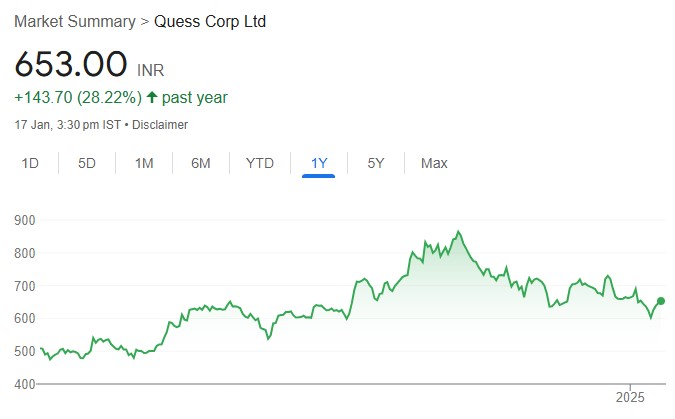Click the breadcrumb arrow after Market Summary
The width and height of the screenshot is (675, 419).
145,21
